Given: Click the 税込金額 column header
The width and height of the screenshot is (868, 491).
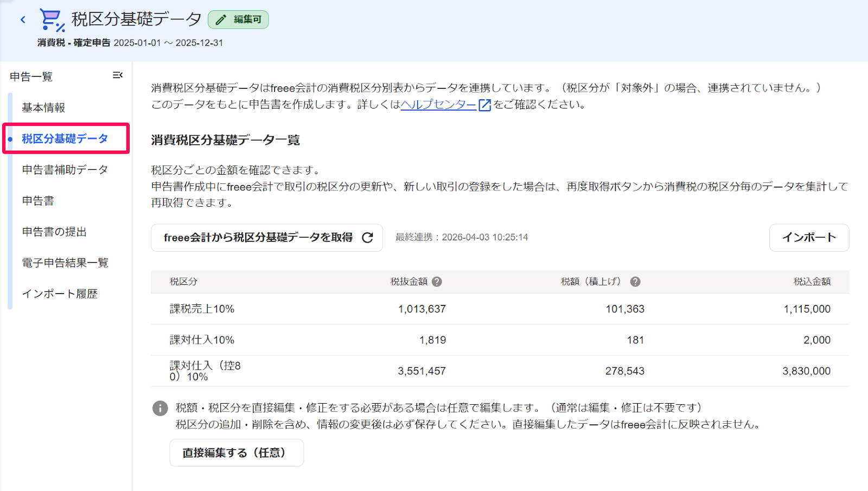Looking at the screenshot, I should click(x=812, y=282).
